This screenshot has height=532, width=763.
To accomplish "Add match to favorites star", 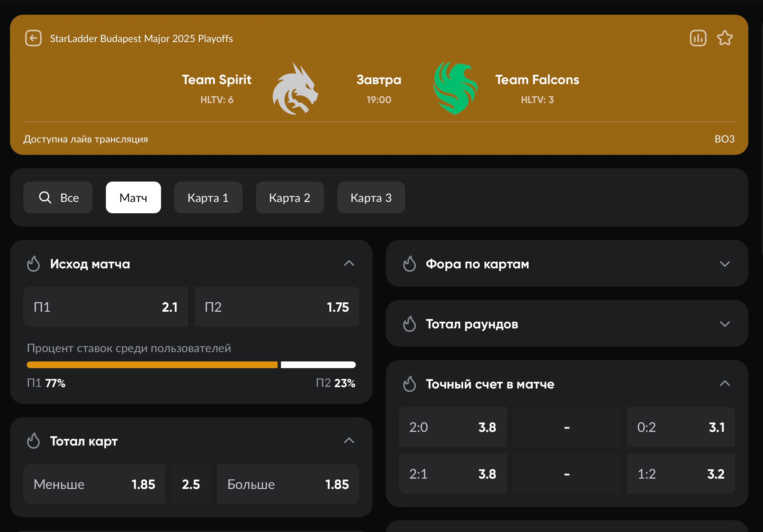I will (x=725, y=38).
